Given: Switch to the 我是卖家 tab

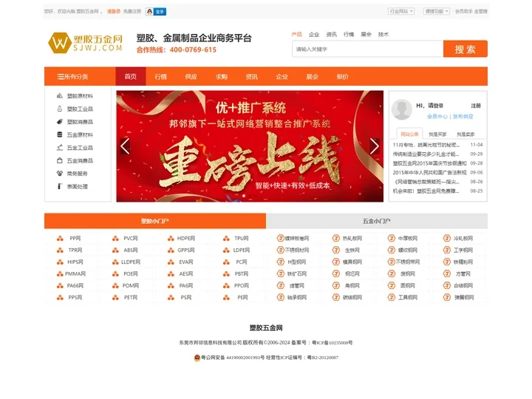Looking at the screenshot, I should 465,134.
